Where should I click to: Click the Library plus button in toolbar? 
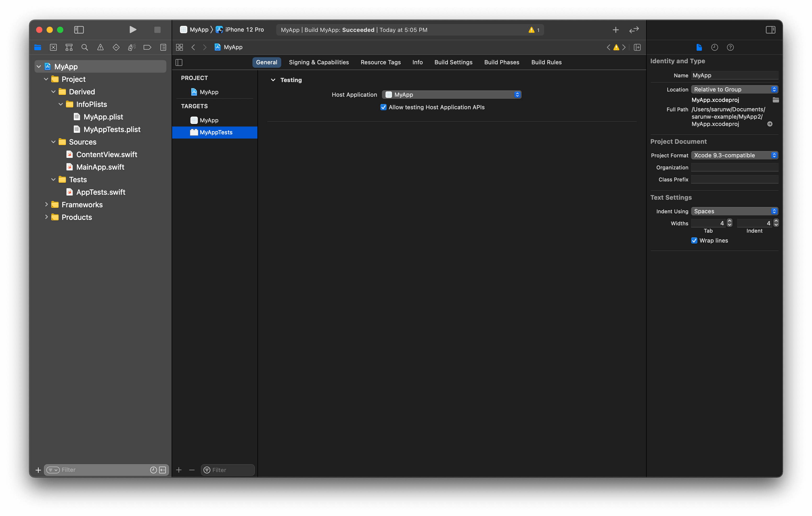[615, 30]
